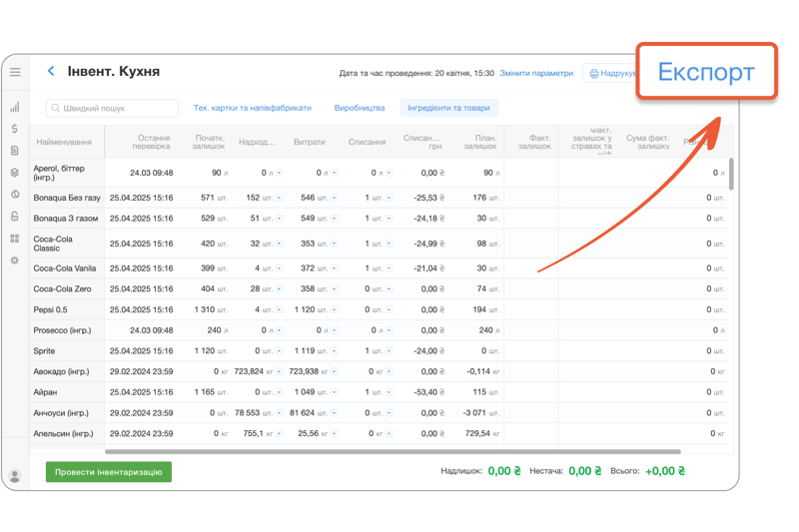Image resolution: width=799 pixels, height=532 pixels.
Task: Click the horizontal scrollbar under the table
Action: [393, 451]
